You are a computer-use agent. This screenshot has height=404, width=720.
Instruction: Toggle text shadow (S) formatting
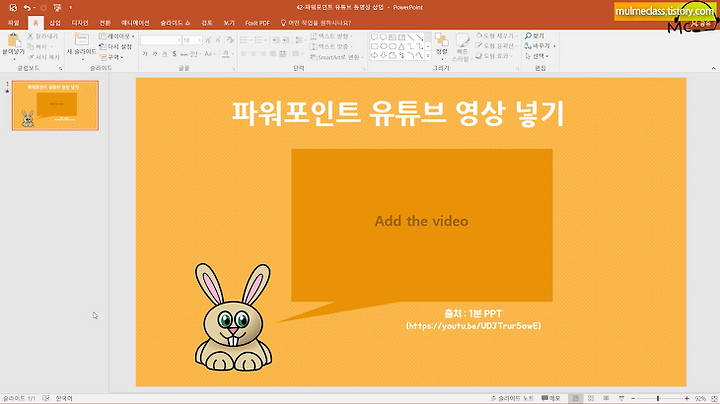click(x=174, y=54)
